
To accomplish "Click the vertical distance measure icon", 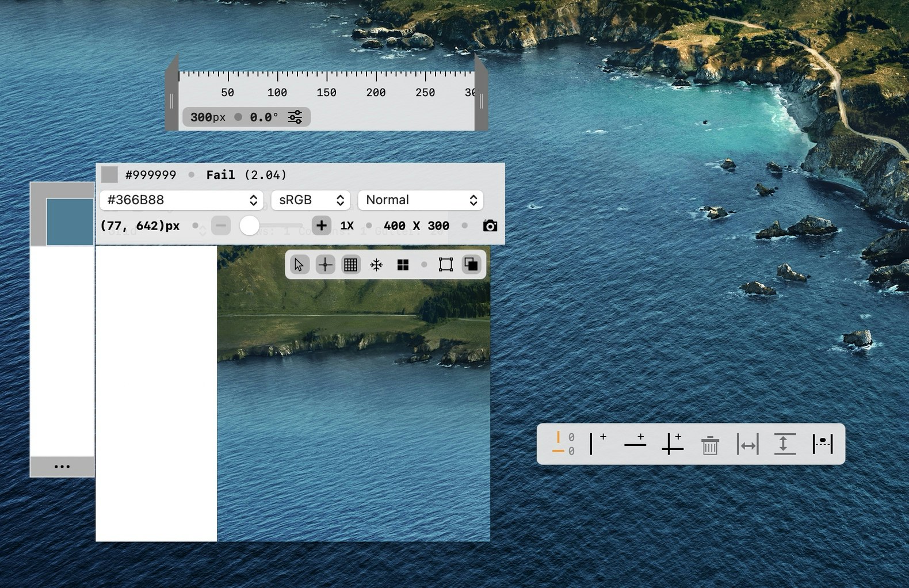I will tap(785, 444).
